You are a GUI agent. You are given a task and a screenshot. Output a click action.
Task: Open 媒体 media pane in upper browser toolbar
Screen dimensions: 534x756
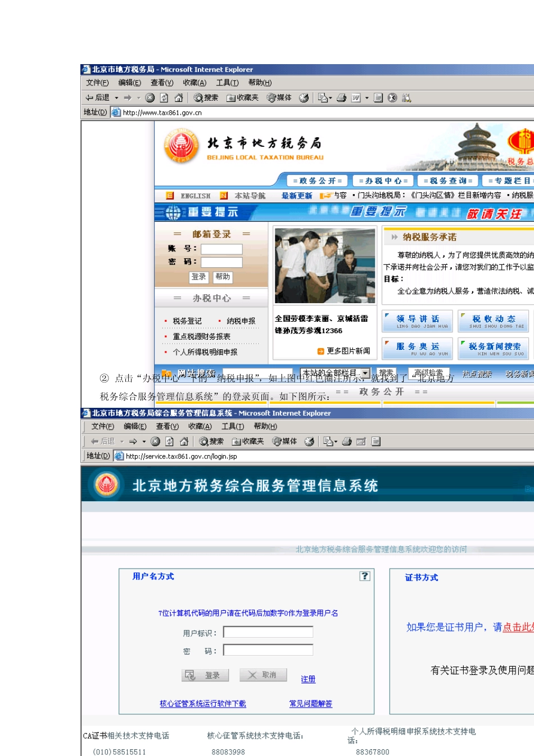[279, 98]
